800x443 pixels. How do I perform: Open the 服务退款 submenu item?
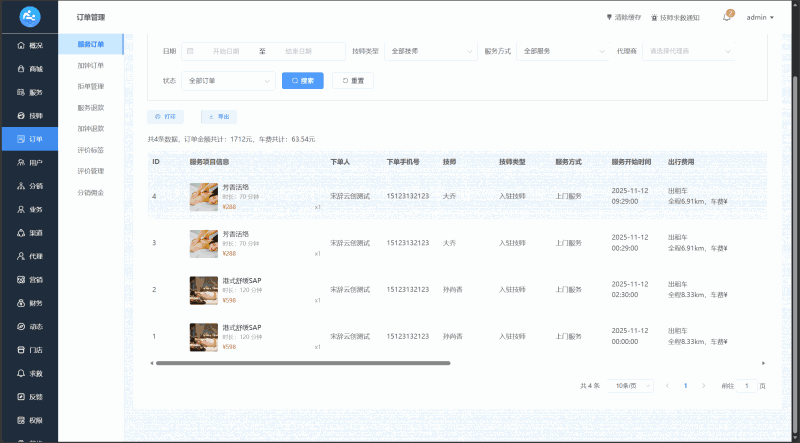(91, 108)
